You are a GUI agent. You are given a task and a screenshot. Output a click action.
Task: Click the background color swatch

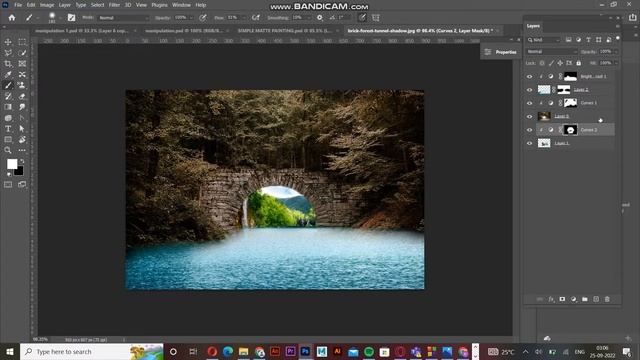[19, 171]
